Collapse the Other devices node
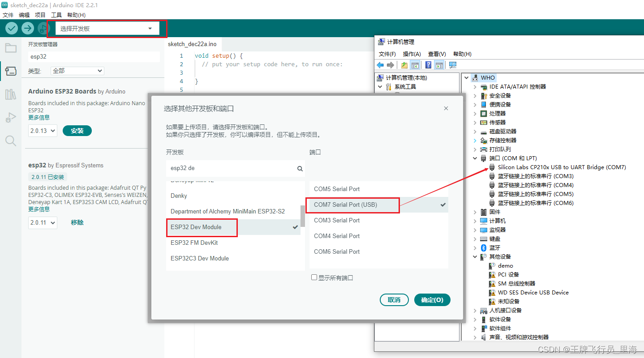Screen dimensions: 644x358 click(475, 257)
